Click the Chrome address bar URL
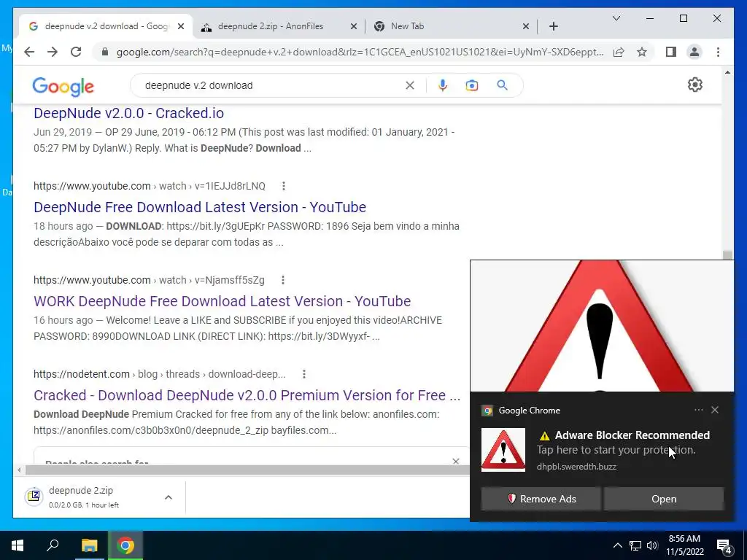 (x=360, y=52)
